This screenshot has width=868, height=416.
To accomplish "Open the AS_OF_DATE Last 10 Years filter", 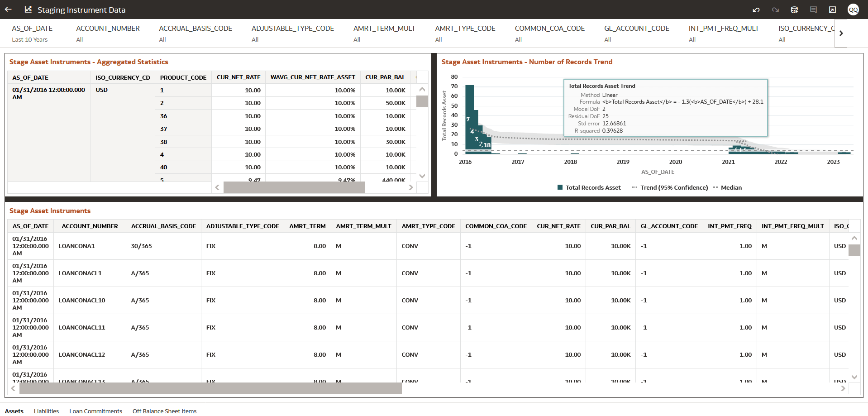I will pos(32,33).
